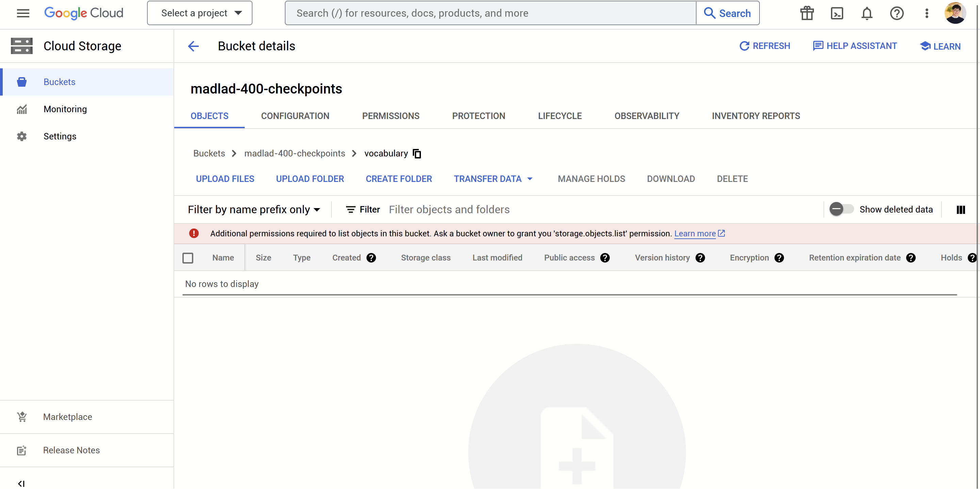Switch to the Permissions tab
The image size is (980, 489).
click(391, 116)
